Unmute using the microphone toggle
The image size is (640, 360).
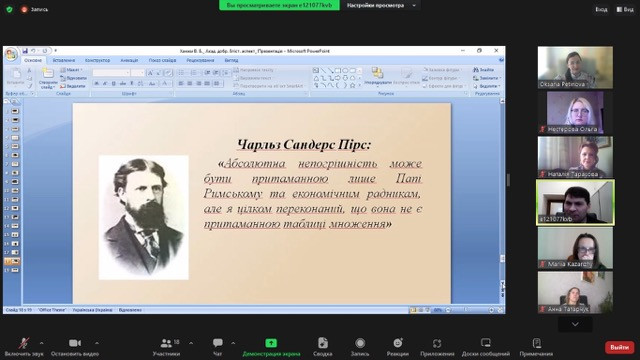tap(24, 343)
